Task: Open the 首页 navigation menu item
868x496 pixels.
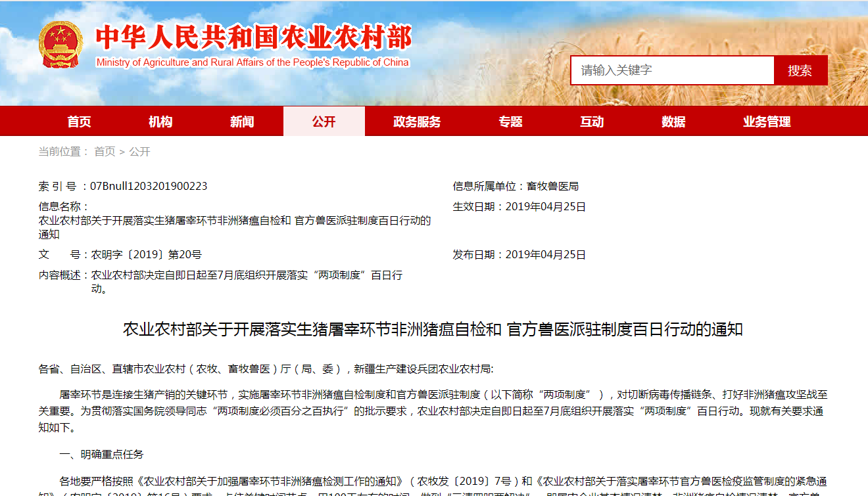Action: point(79,122)
